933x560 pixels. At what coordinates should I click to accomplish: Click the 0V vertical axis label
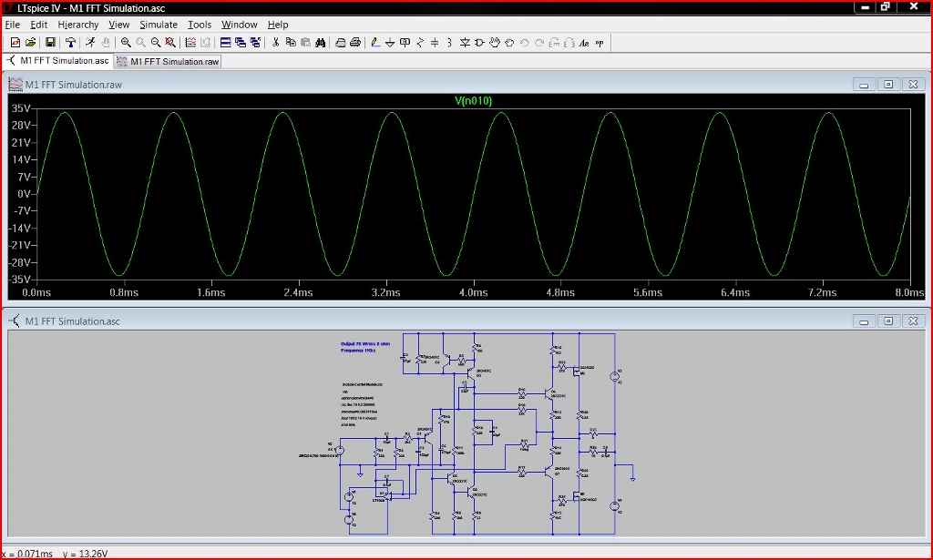(24, 194)
